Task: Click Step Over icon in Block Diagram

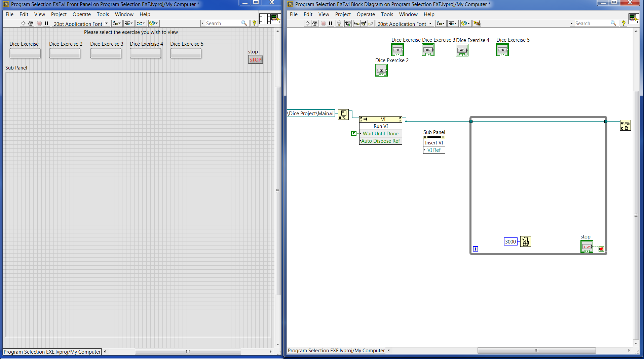Action: 364,23
